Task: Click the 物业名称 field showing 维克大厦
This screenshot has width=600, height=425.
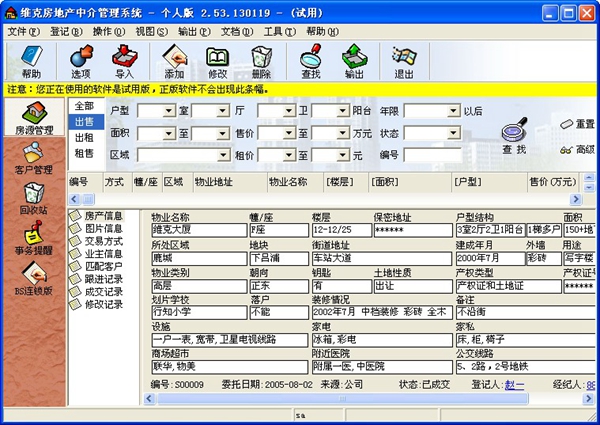Action: (199, 230)
